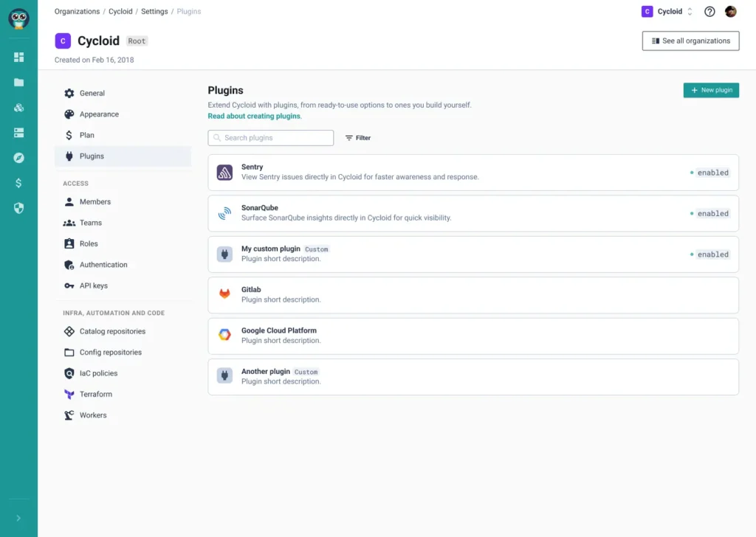Click the shield icon in left sidebar
This screenshot has height=537, width=756.
click(x=18, y=208)
